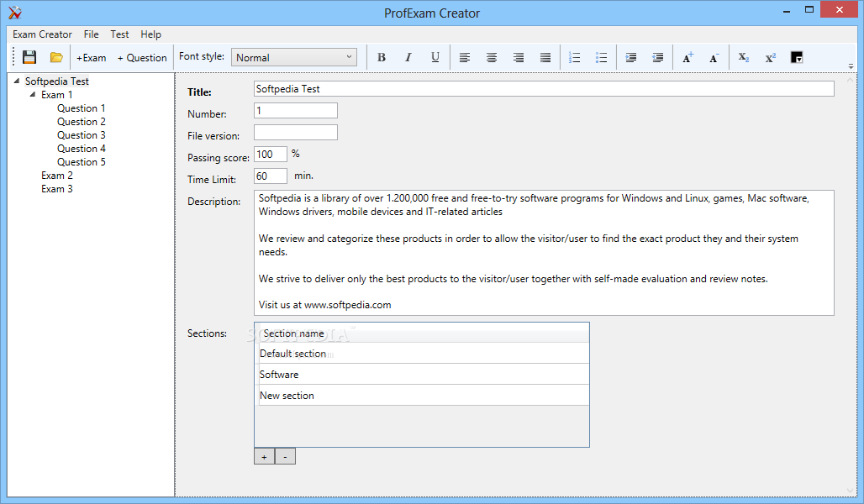
Task: Increase paragraph indent
Action: 631,57
